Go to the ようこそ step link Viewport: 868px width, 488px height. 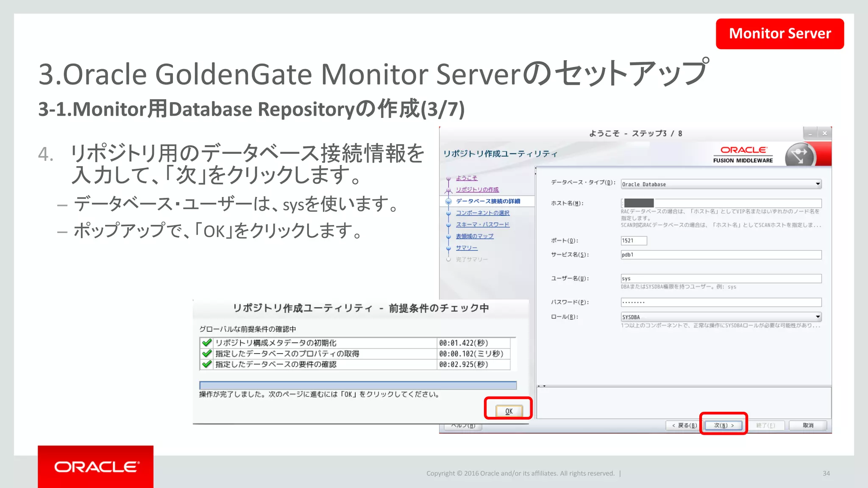pos(467,178)
